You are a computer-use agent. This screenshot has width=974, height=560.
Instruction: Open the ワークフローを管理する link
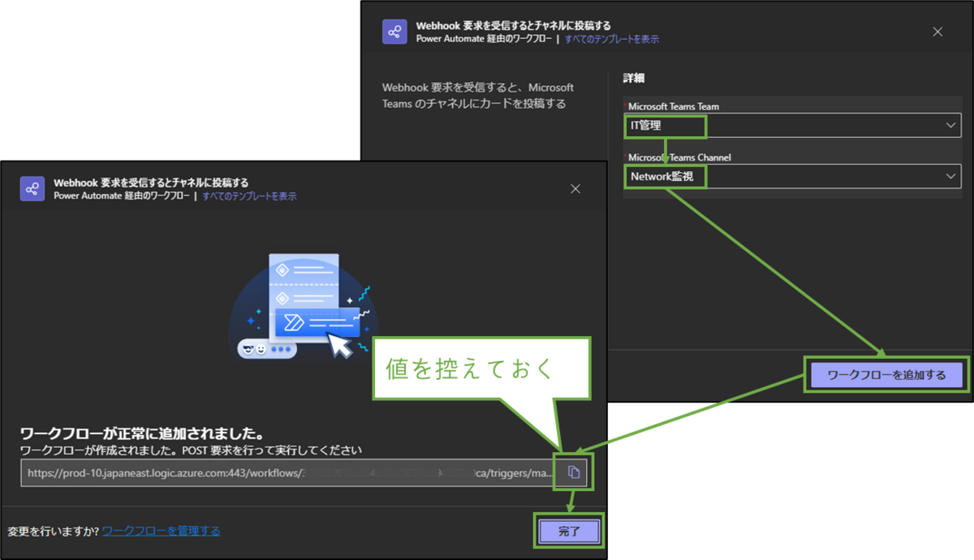tap(161, 531)
